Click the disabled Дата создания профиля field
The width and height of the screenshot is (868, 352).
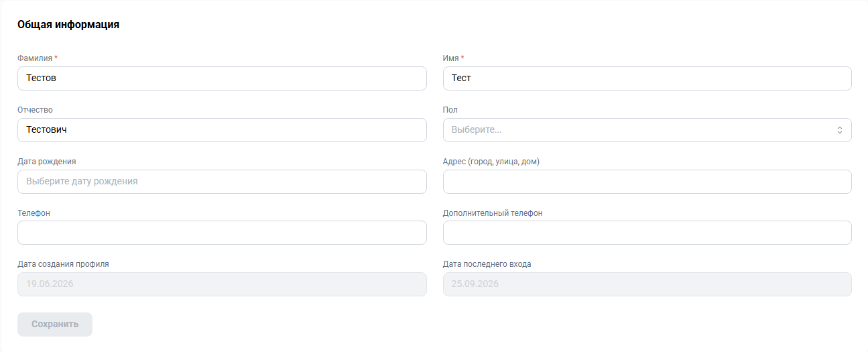[x=222, y=284]
